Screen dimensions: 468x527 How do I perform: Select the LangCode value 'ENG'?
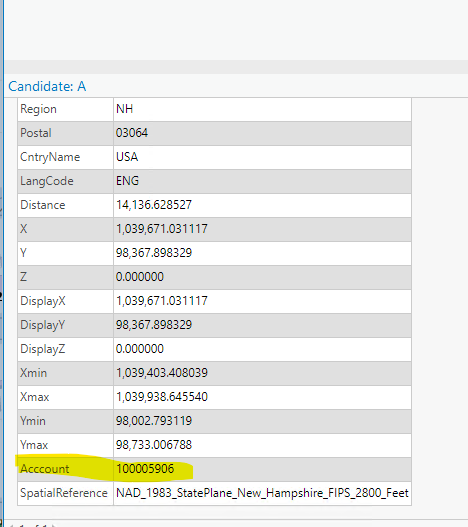coord(127,181)
